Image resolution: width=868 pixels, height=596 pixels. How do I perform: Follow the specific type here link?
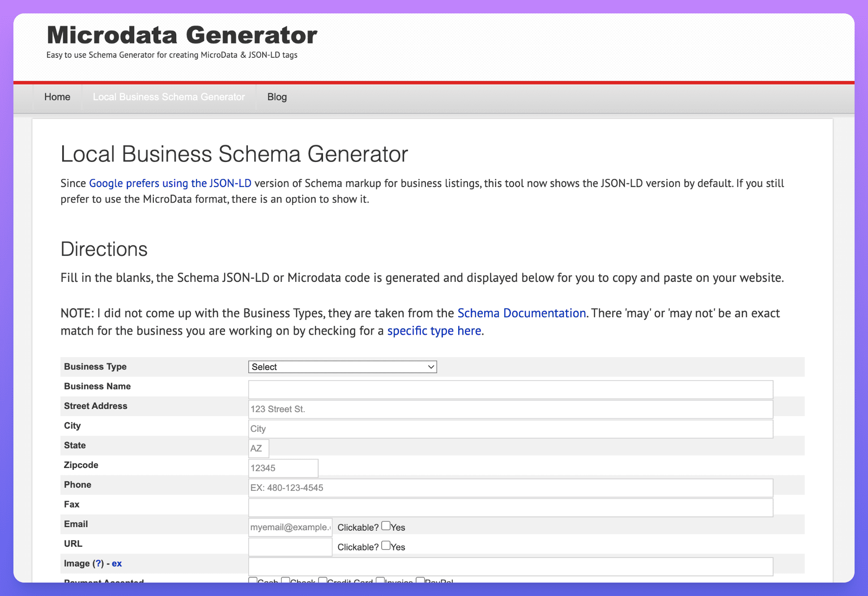[x=434, y=331]
